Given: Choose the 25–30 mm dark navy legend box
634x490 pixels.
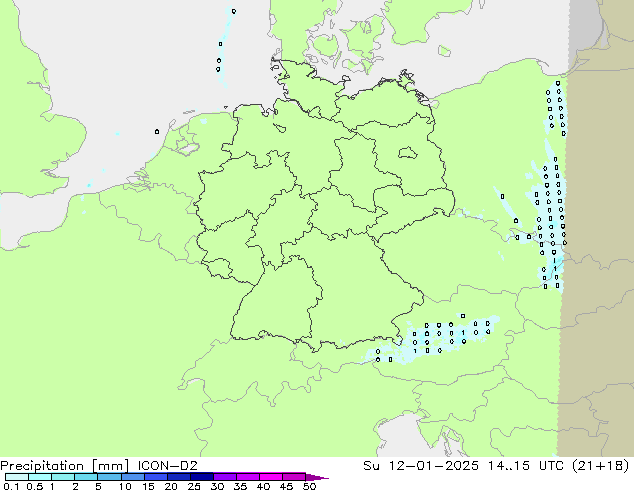Looking at the screenshot, I should (x=201, y=477).
